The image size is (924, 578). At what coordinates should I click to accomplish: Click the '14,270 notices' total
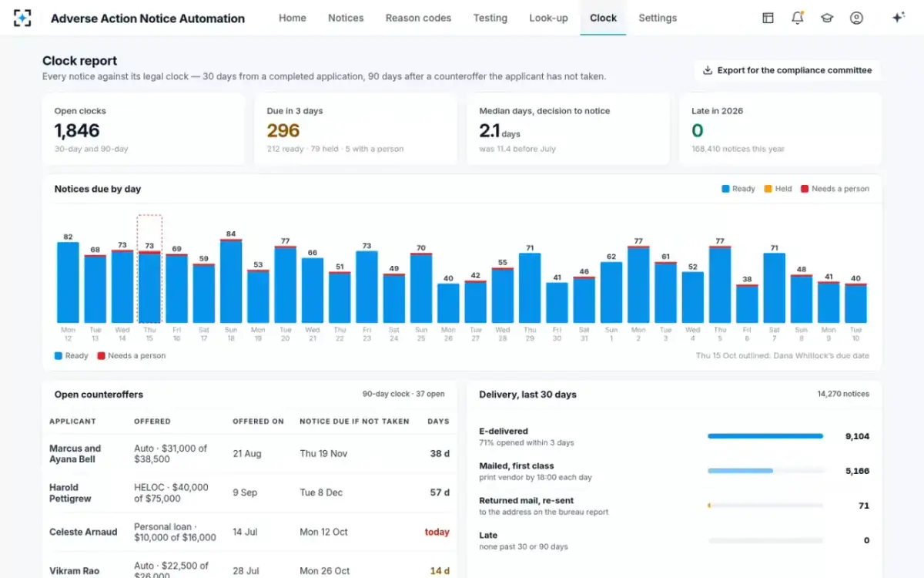[843, 394]
